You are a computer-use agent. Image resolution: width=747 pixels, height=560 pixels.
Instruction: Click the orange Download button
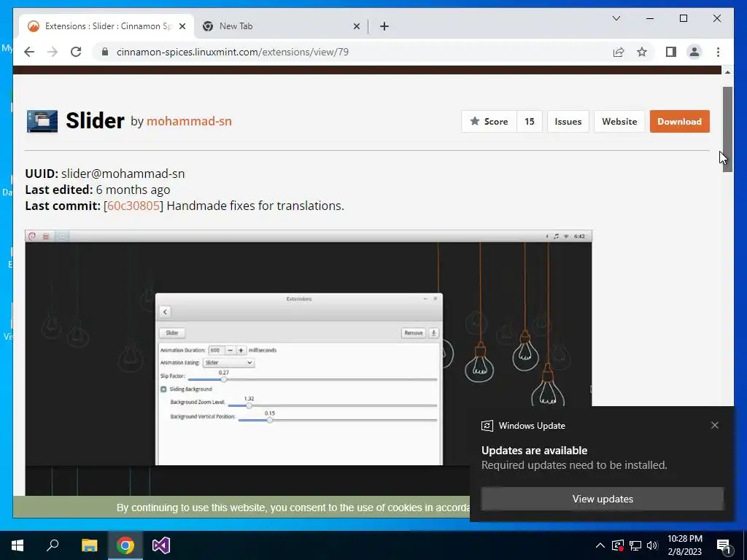tap(679, 122)
